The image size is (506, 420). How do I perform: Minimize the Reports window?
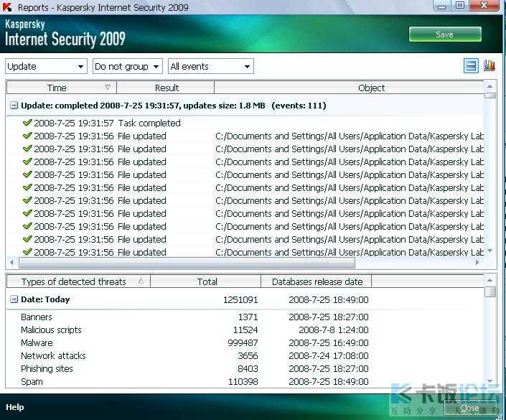click(x=442, y=6)
